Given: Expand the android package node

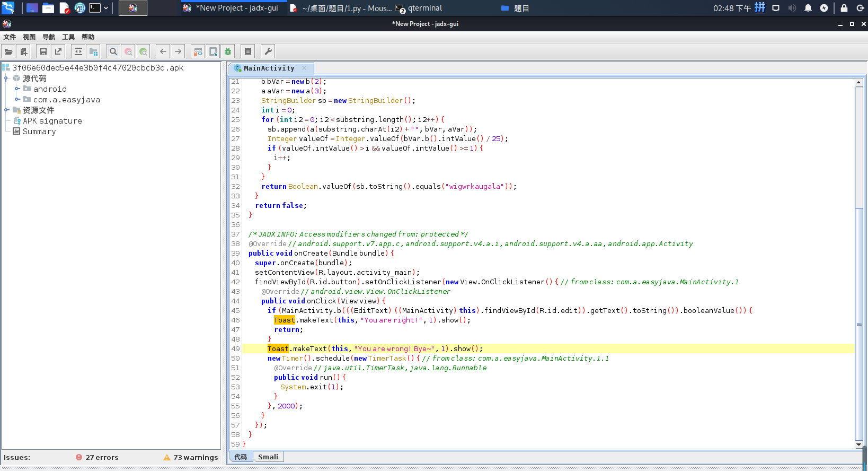Looking at the screenshot, I should point(17,89).
